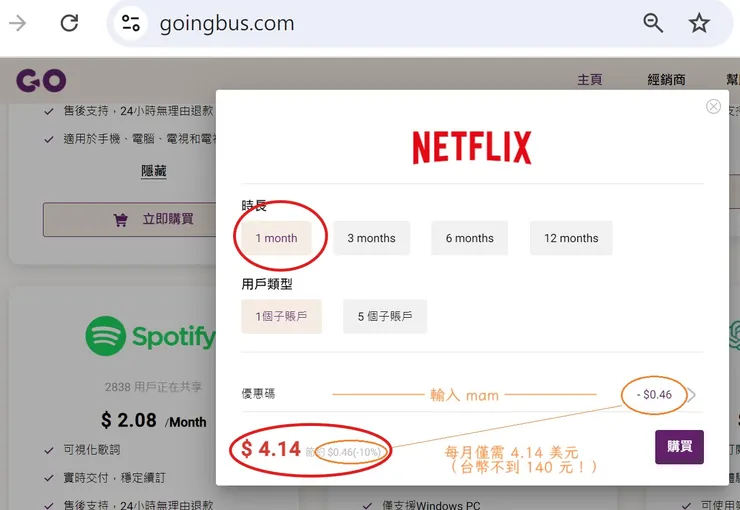The width and height of the screenshot is (740, 510).
Task: Close the Netflix purchase dialog
Action: 713,107
